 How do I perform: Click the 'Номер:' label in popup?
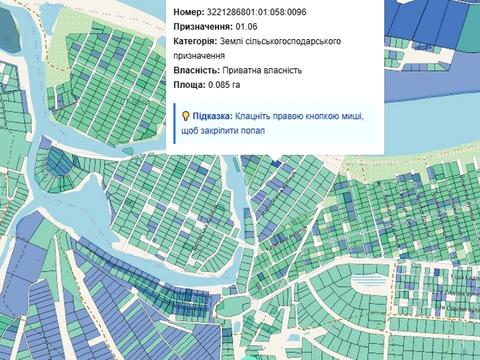point(189,12)
